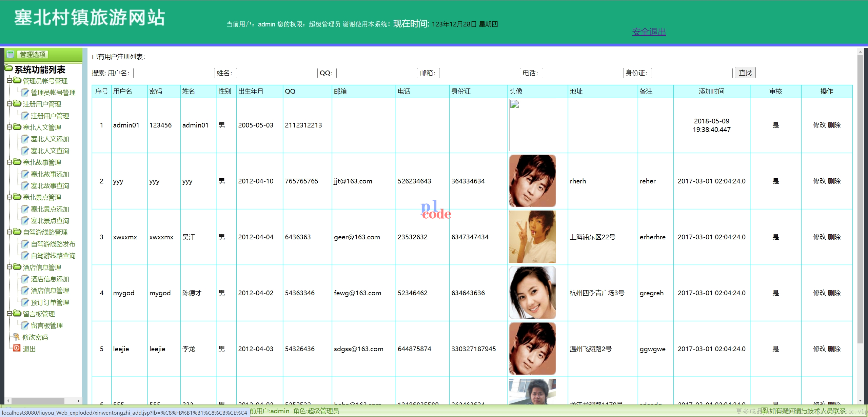The image size is (868, 417).
Task: Click the folder icon of 酒店信息管理 group
Action: [x=17, y=267]
